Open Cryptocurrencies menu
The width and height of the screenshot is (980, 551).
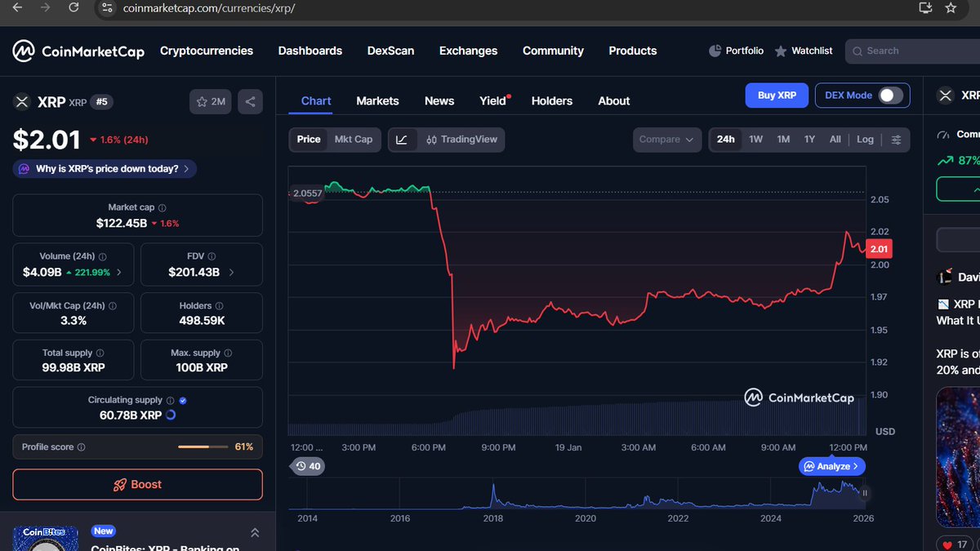[207, 51]
